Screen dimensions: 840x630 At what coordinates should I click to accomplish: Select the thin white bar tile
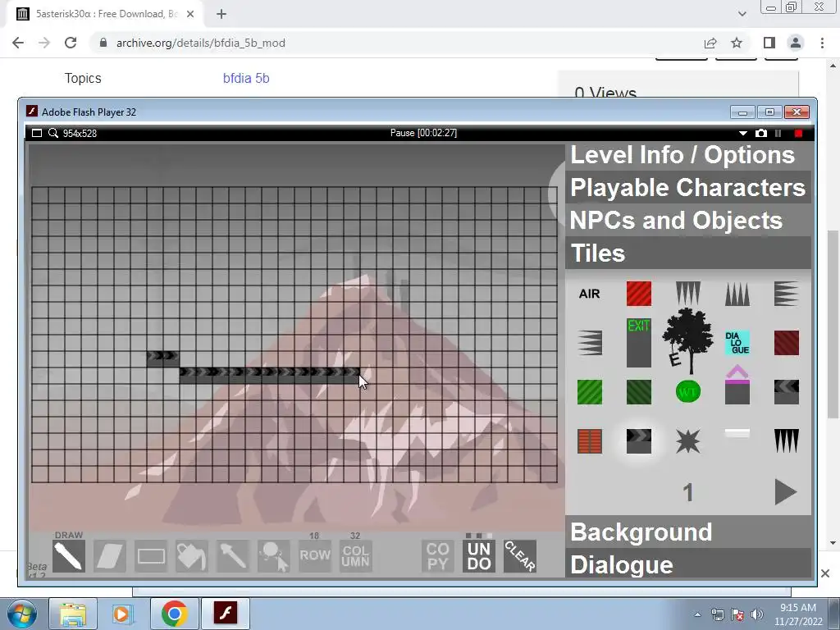(x=737, y=433)
